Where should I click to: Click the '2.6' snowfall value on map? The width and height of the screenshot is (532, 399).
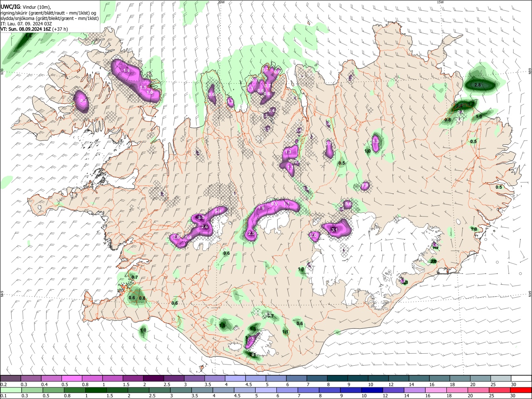[x=204, y=227]
